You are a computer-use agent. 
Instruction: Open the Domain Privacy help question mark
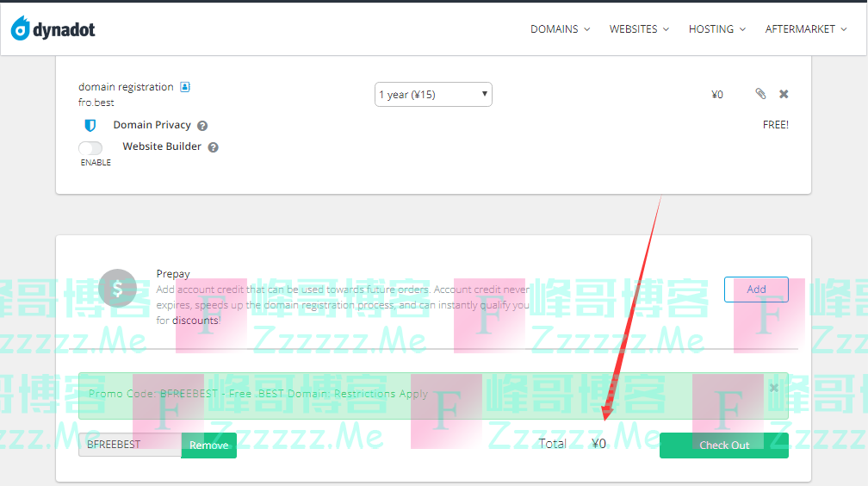(202, 126)
